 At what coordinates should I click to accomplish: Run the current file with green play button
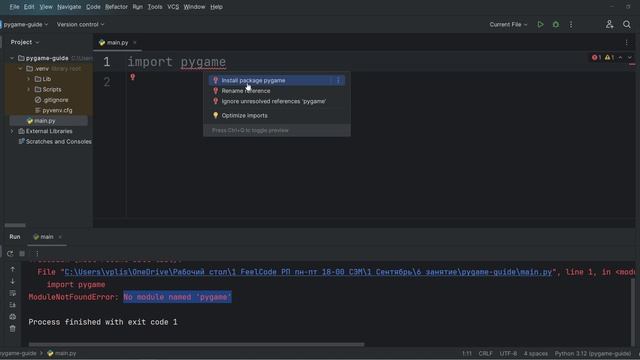pyautogui.click(x=540, y=24)
